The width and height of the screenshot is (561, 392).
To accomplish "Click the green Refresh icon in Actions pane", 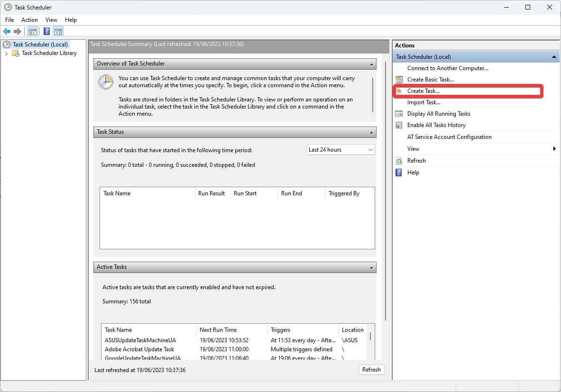I will pos(399,161).
